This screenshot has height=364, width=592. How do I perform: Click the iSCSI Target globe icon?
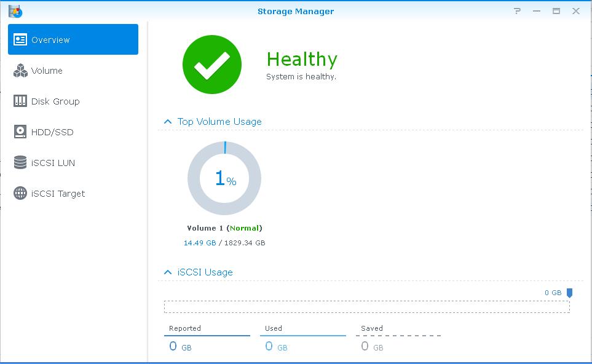pyautogui.click(x=20, y=193)
